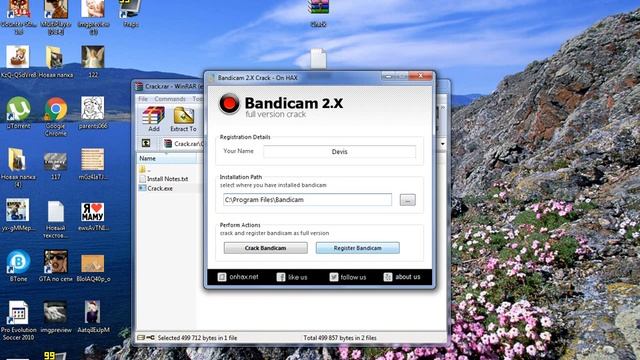
Task: Open the Commands menu in WinRAR
Action: [x=170, y=99]
